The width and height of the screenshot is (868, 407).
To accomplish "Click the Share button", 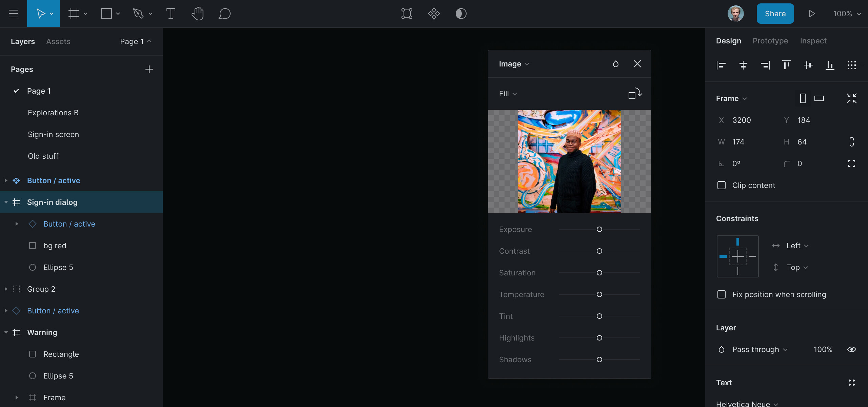I will click(x=775, y=14).
